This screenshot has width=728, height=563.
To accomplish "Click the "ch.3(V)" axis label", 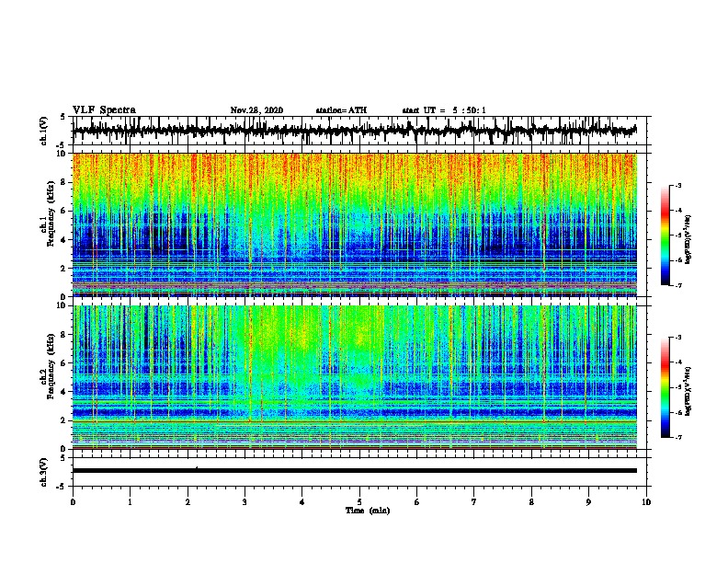I will 44,472.
